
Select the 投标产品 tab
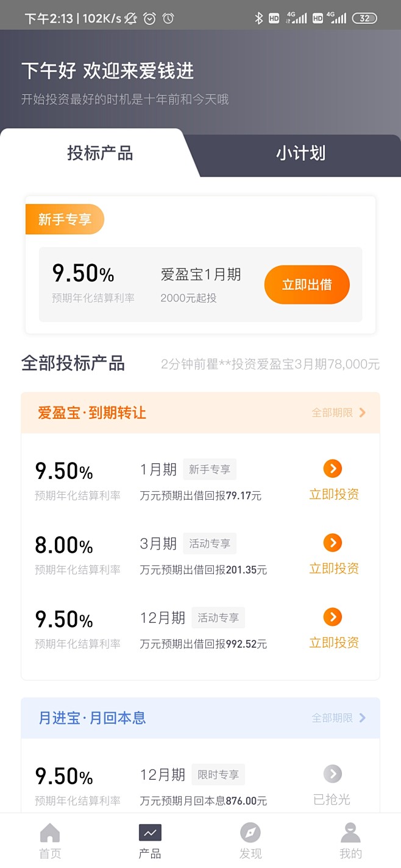(100, 153)
